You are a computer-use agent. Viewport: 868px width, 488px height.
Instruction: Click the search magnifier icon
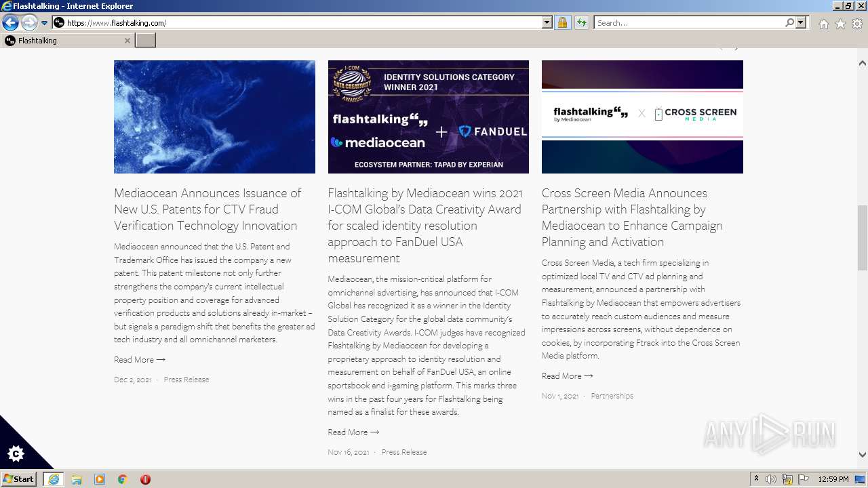[789, 23]
